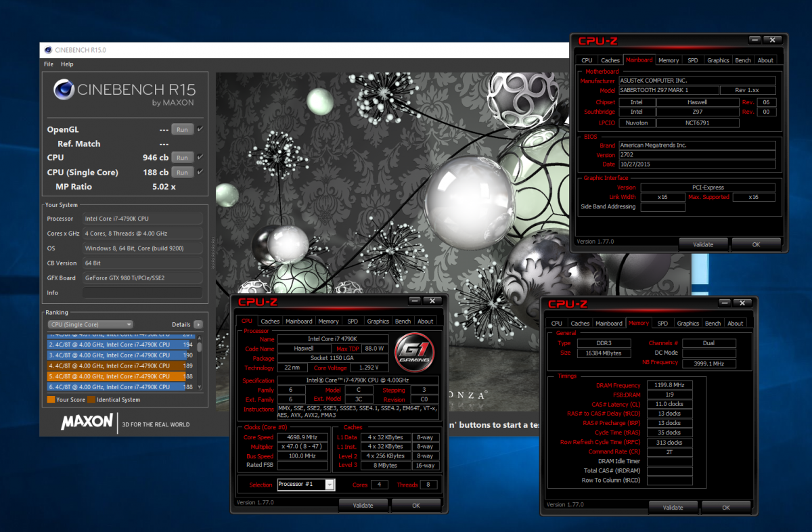Open the Processor #1 selection dropdown
Screen dimensions: 812x532
pos(306,485)
